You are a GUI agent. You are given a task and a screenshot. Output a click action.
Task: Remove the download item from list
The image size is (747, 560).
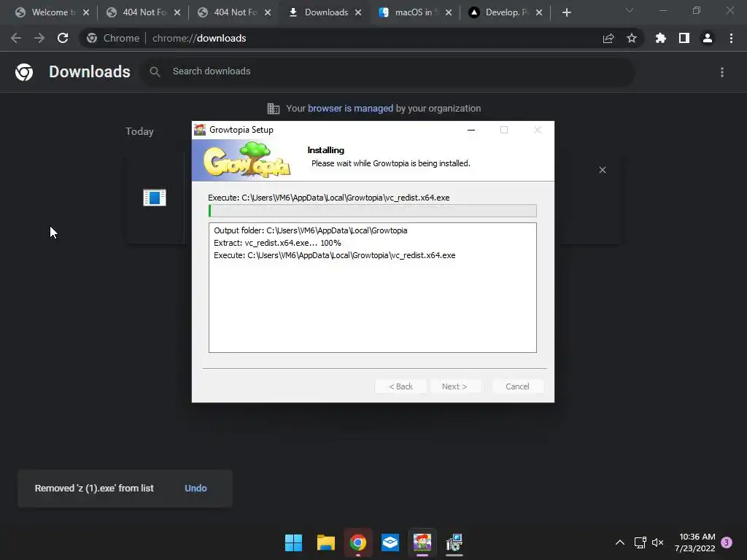click(x=602, y=170)
